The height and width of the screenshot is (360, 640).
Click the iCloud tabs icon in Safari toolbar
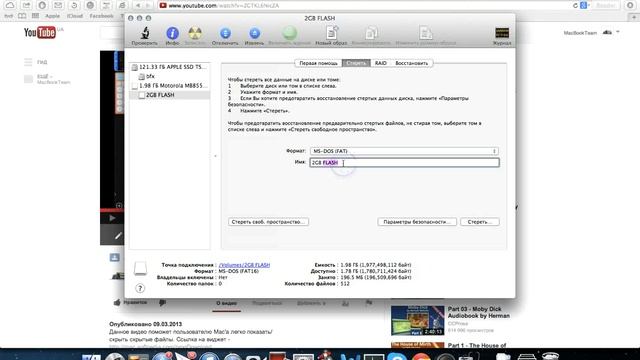point(10,5)
